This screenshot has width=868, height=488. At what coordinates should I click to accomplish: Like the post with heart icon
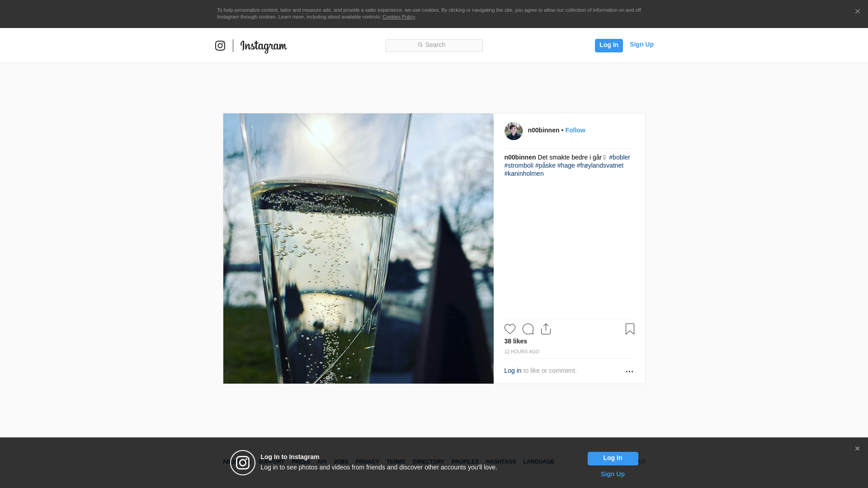pos(510,329)
